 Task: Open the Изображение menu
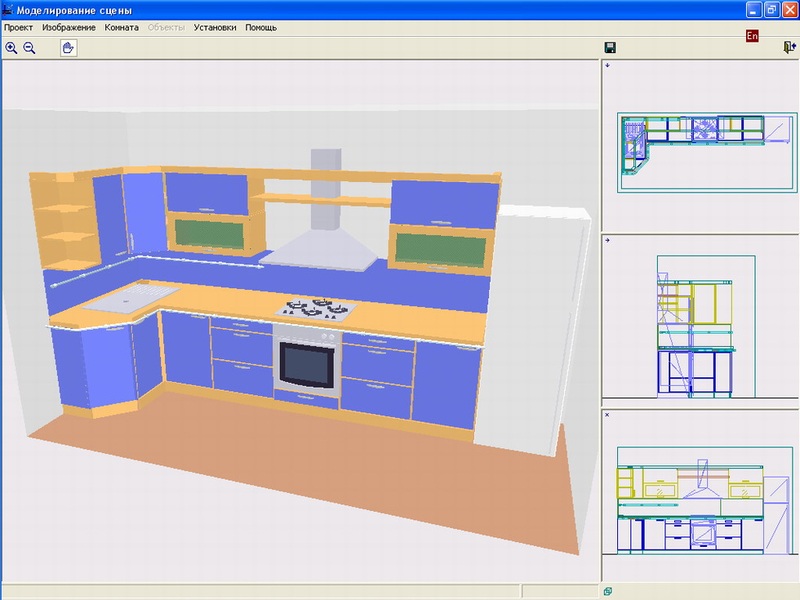[69, 27]
